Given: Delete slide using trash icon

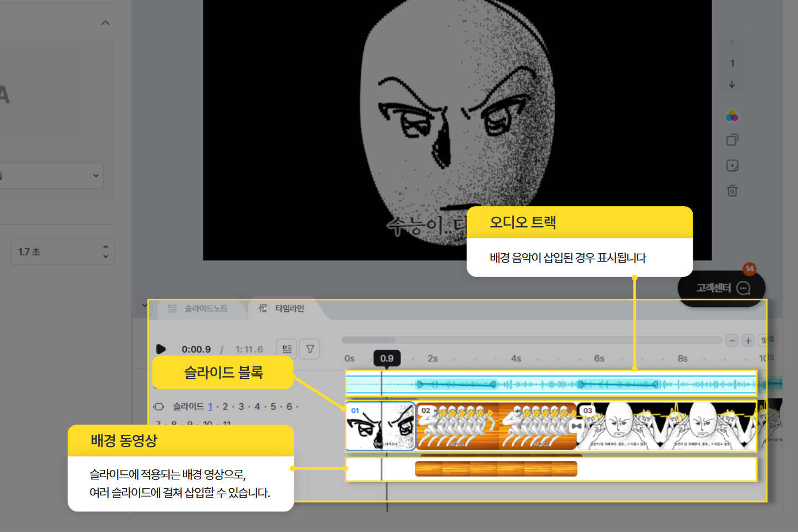Looking at the screenshot, I should pos(732,191).
